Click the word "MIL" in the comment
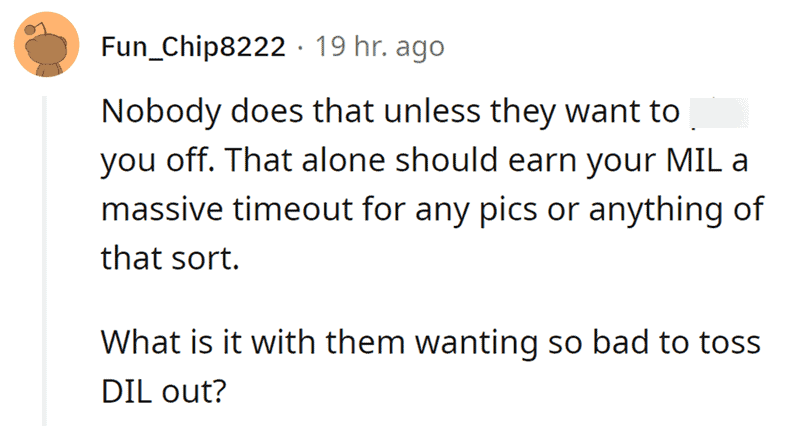The height and width of the screenshot is (426, 800). (694, 160)
